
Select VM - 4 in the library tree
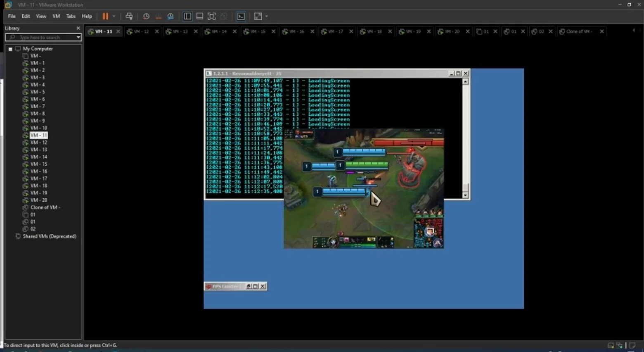[38, 85]
